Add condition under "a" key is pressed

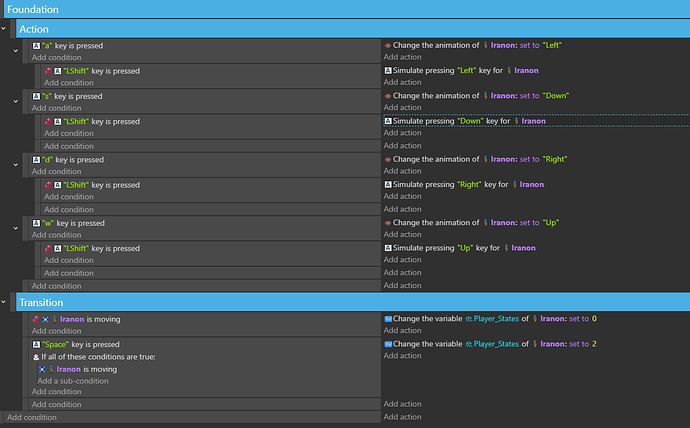56,58
